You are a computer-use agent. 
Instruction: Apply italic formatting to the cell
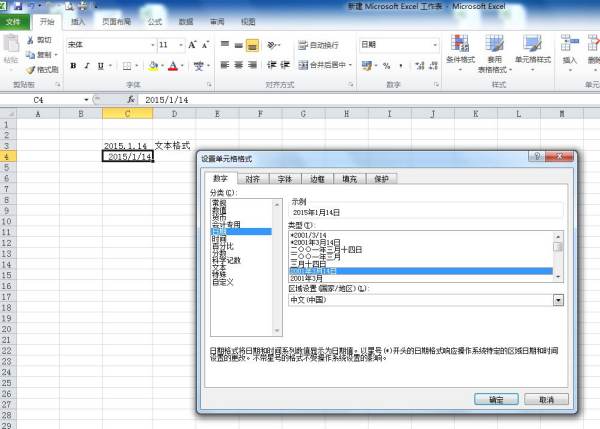(87, 66)
